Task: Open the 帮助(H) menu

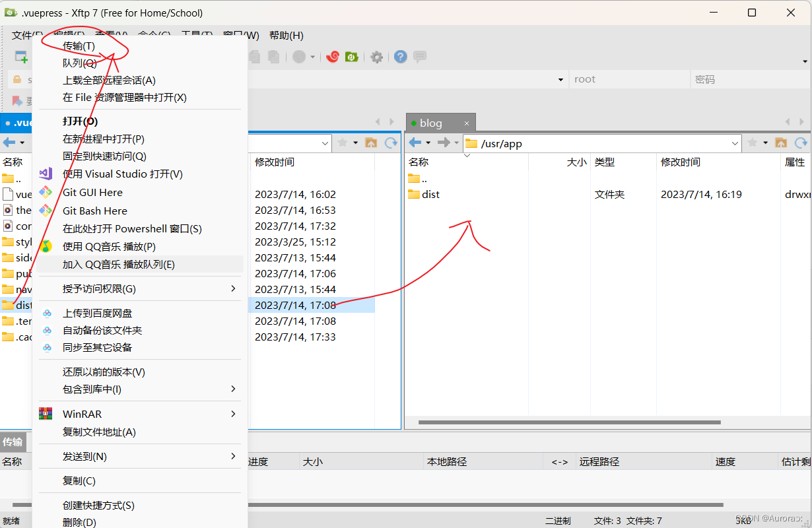Action: click(286, 36)
